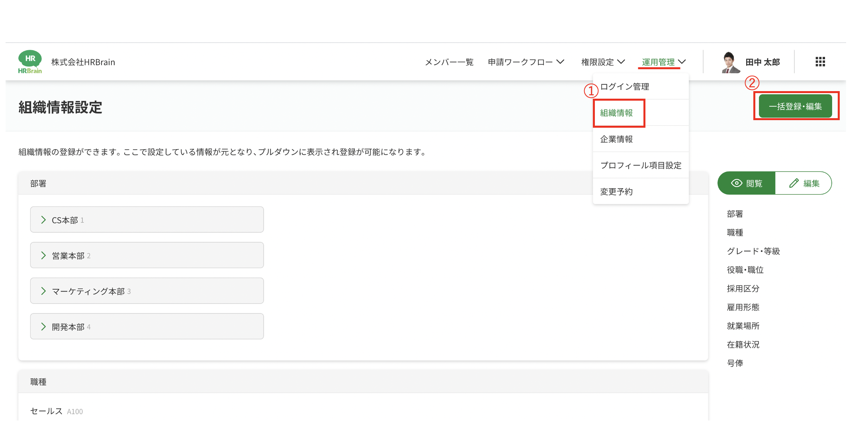The image size is (868, 444).
Task: Open the apps grid icon
Action: pyautogui.click(x=820, y=62)
